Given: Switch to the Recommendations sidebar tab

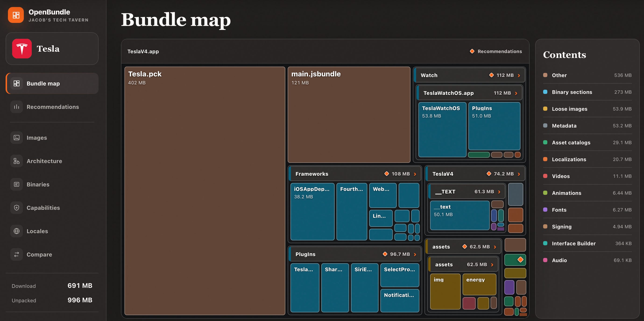Looking at the screenshot, I should (52, 107).
